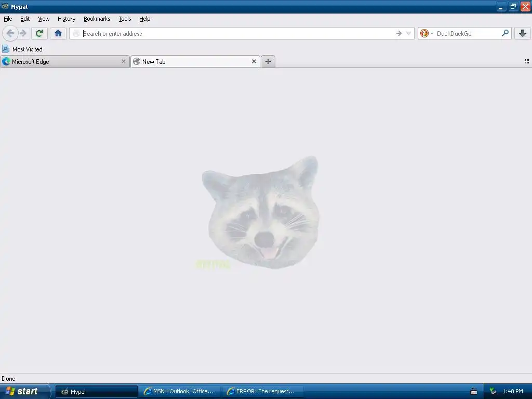
Task: Open the Edit menu
Action: pyautogui.click(x=25, y=19)
